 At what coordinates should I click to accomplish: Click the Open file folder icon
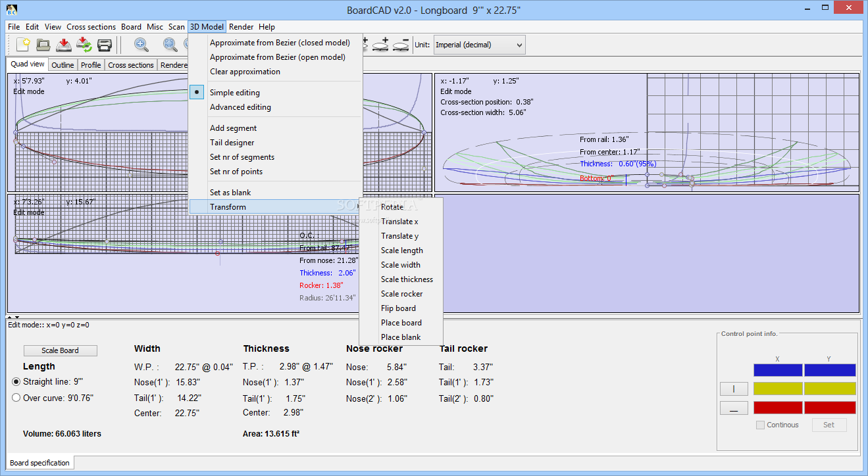tap(43, 45)
